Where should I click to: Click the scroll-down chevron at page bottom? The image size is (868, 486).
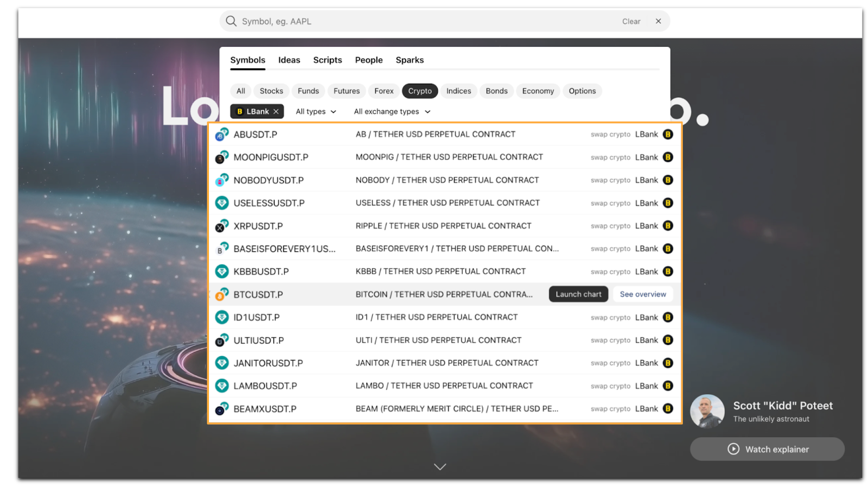coord(440,466)
